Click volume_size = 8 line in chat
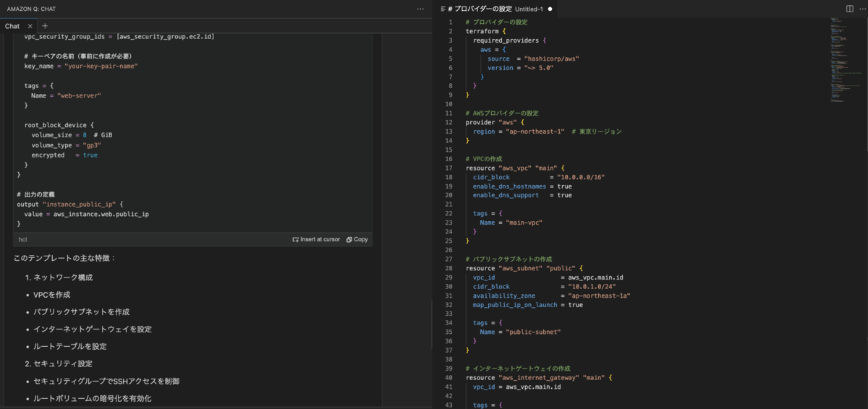The image size is (868, 409). [x=72, y=135]
